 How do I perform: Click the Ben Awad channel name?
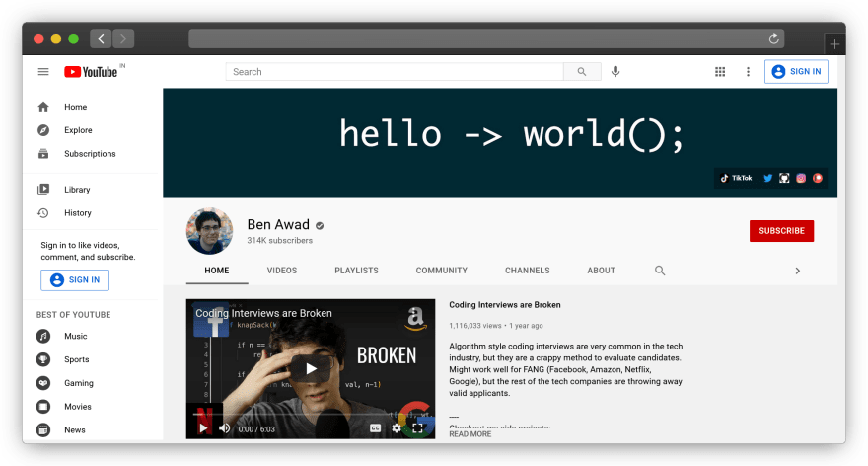(278, 224)
